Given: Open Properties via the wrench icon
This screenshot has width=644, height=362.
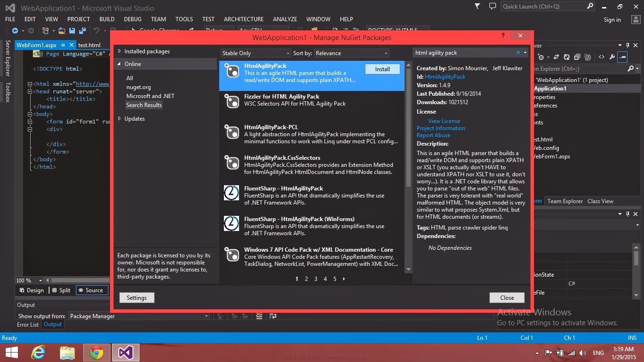Looking at the screenshot, I should [x=612, y=57].
